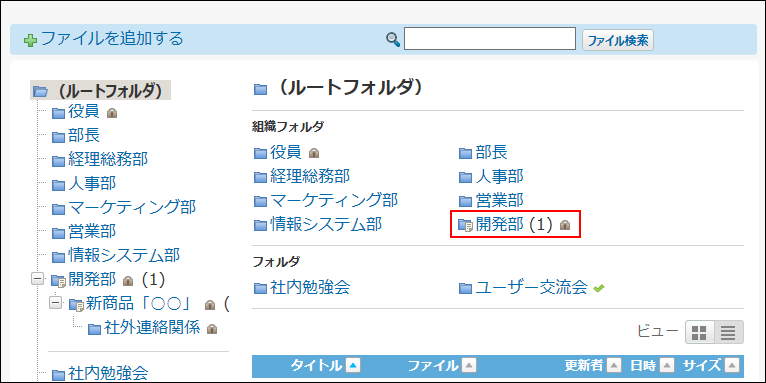
Task: Click the file search text field
Action: (489, 39)
